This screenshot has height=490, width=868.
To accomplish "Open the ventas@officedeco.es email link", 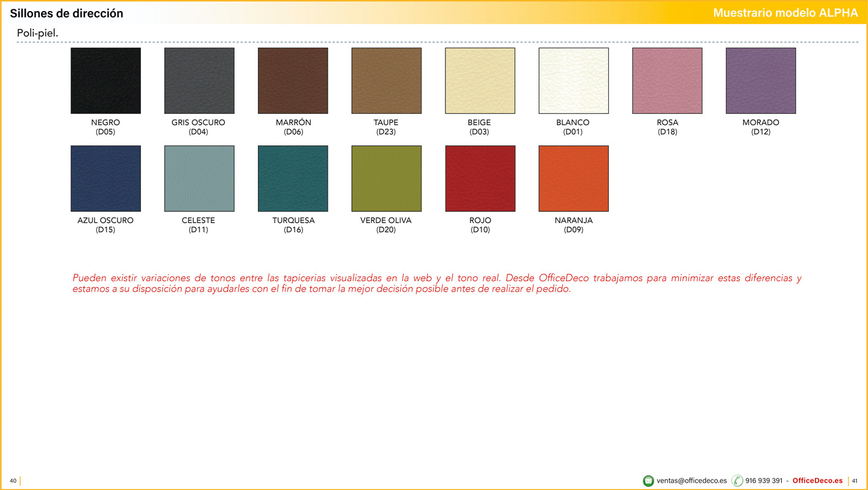I will click(x=692, y=481).
